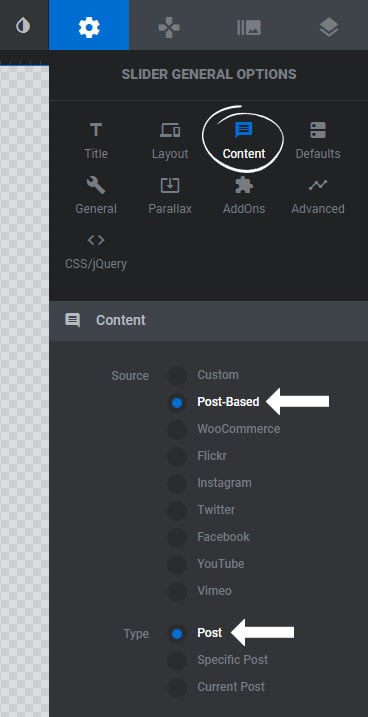368x717 pixels.
Task: Select the Custom source radio button
Action: 176,376
